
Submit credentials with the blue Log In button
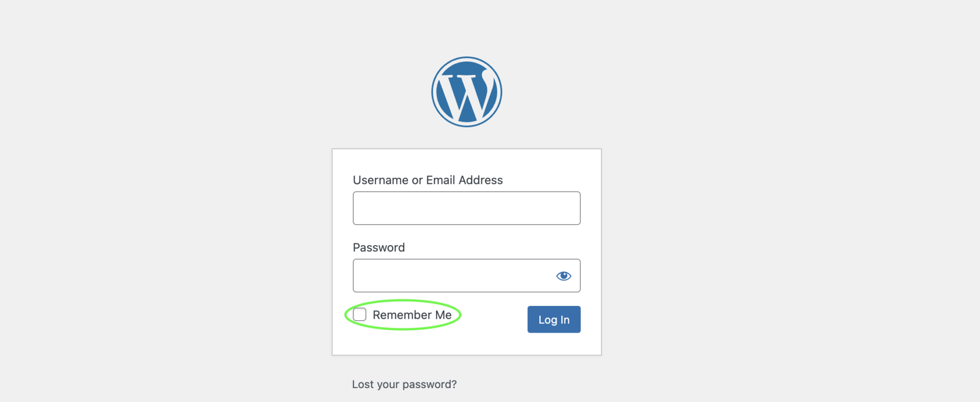click(554, 319)
